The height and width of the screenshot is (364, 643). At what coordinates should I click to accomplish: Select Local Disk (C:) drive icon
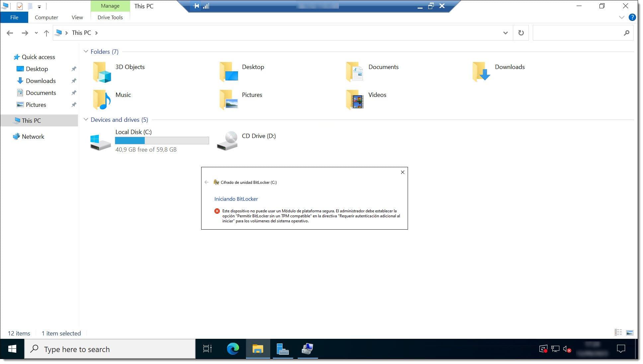(101, 142)
